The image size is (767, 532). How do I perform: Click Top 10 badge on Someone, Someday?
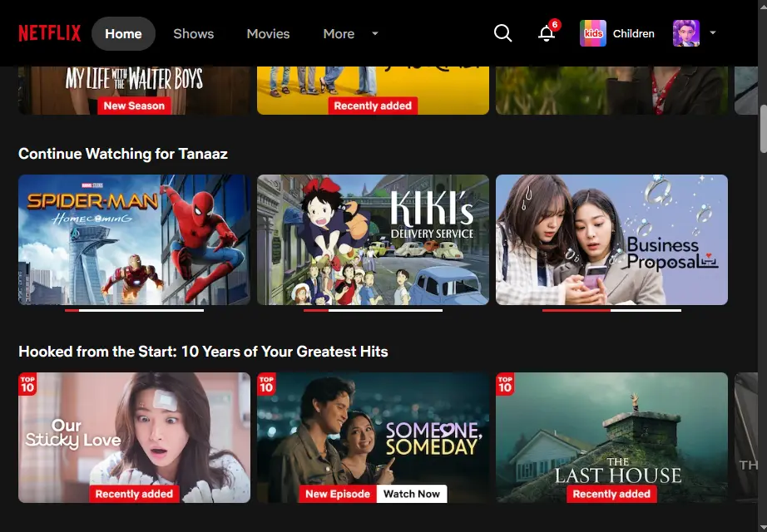coord(266,384)
